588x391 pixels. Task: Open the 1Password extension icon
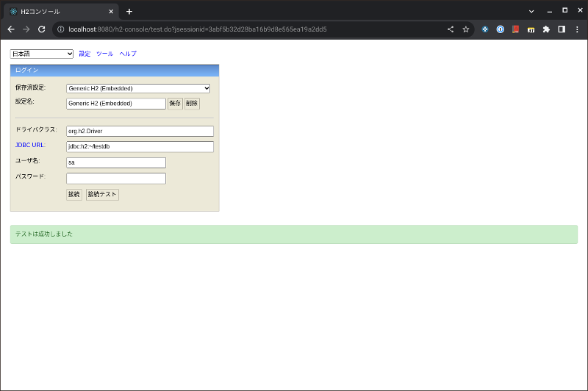501,29
